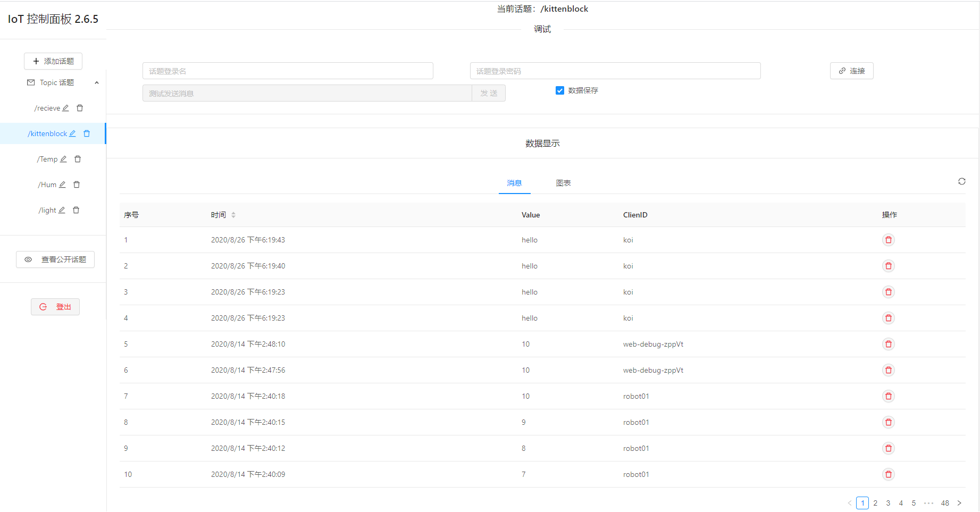980x512 pixels.
Task: Go to page 2
Action: coord(875,503)
